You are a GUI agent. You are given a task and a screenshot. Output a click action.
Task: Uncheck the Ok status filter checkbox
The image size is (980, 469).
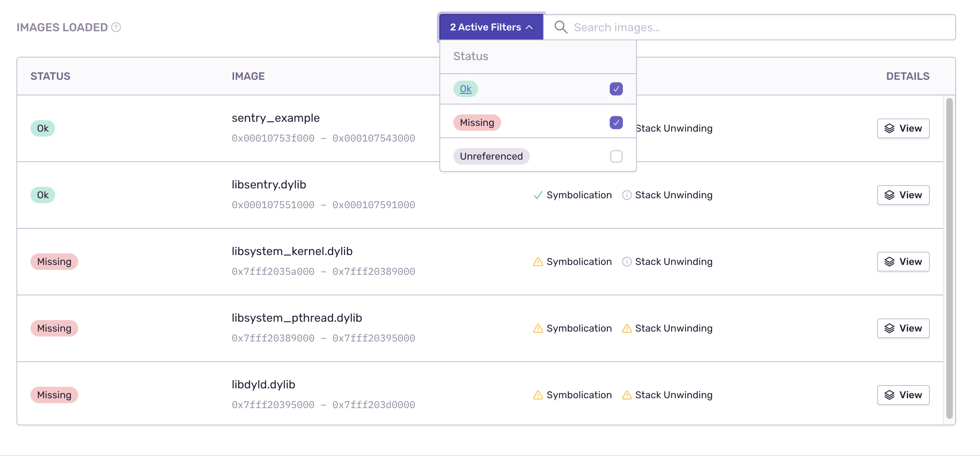point(616,89)
